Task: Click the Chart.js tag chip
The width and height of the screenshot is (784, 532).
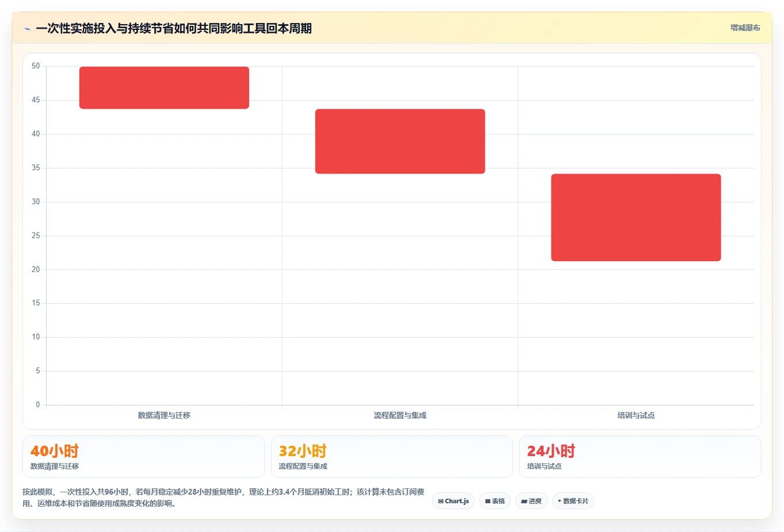Action: coord(453,501)
